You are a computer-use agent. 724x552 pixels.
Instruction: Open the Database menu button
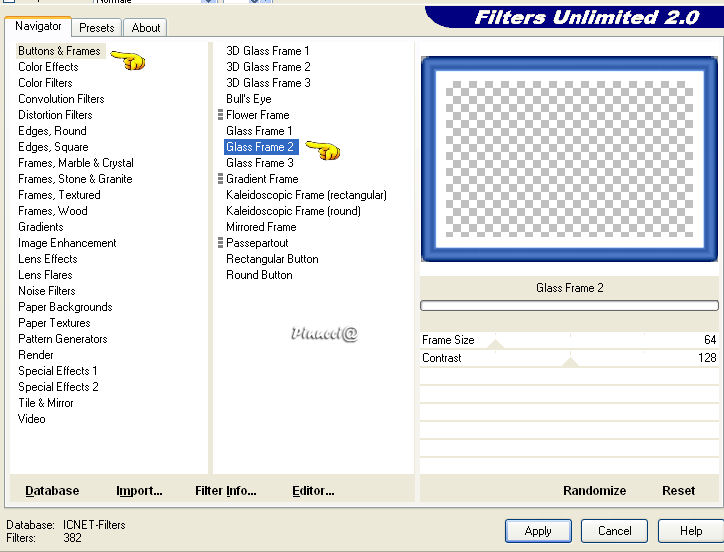(52, 491)
